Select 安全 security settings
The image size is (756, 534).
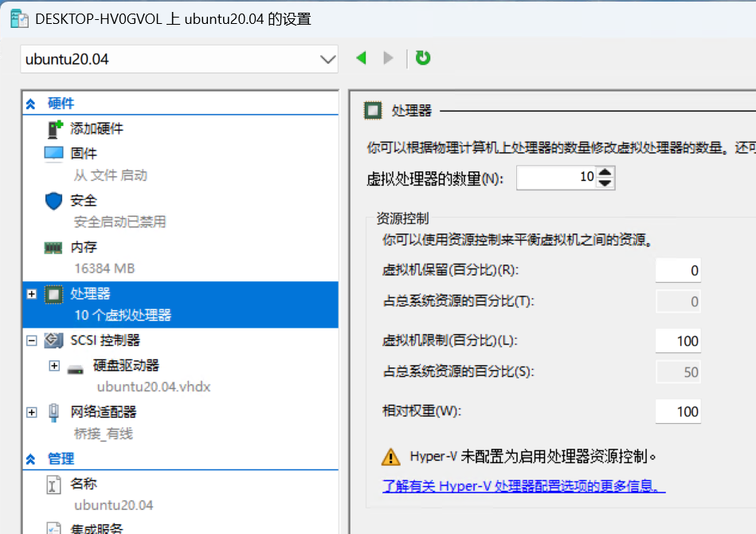(84, 201)
